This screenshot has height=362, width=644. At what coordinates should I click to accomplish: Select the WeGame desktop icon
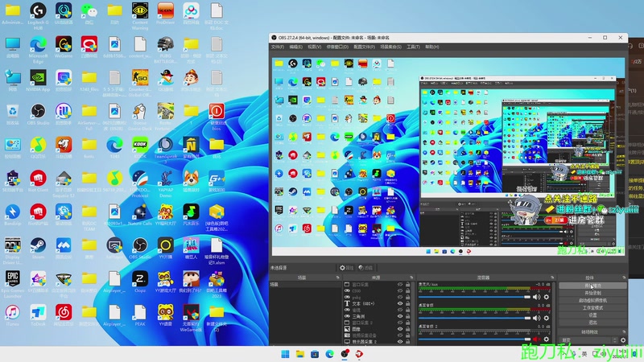pyautogui.click(x=64, y=47)
